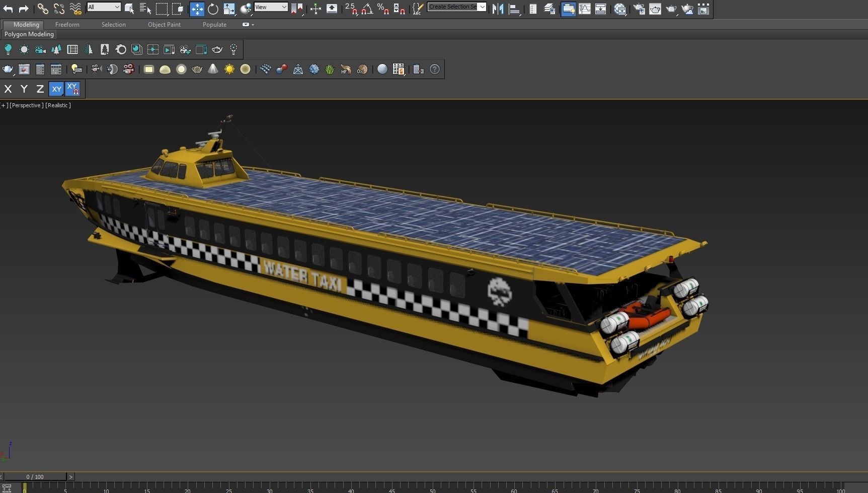Open the Selection ribbon tab

[x=113, y=24]
